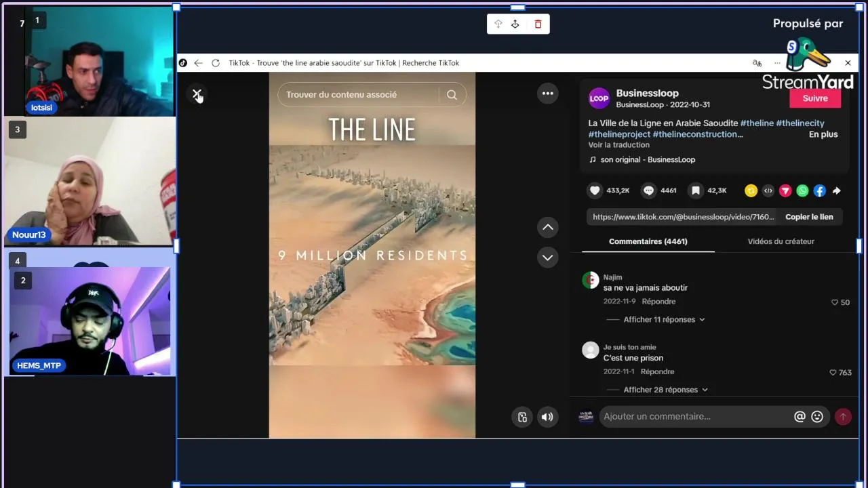Click the Businessloop account name
Screen dimensions: 868x488
pyautogui.click(x=647, y=94)
